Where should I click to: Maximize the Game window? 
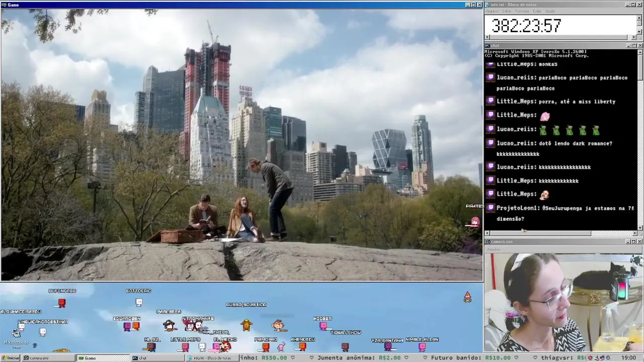[473, 5]
